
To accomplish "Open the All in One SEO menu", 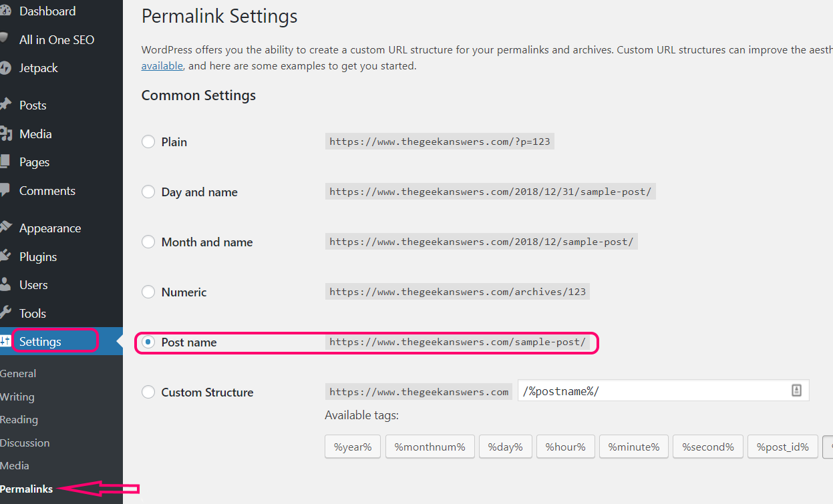I will pos(57,39).
